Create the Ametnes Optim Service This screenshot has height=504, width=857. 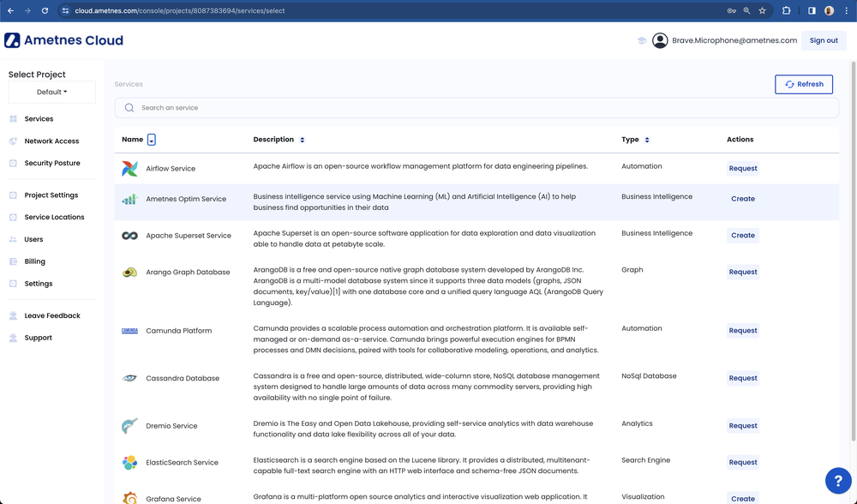[743, 199]
